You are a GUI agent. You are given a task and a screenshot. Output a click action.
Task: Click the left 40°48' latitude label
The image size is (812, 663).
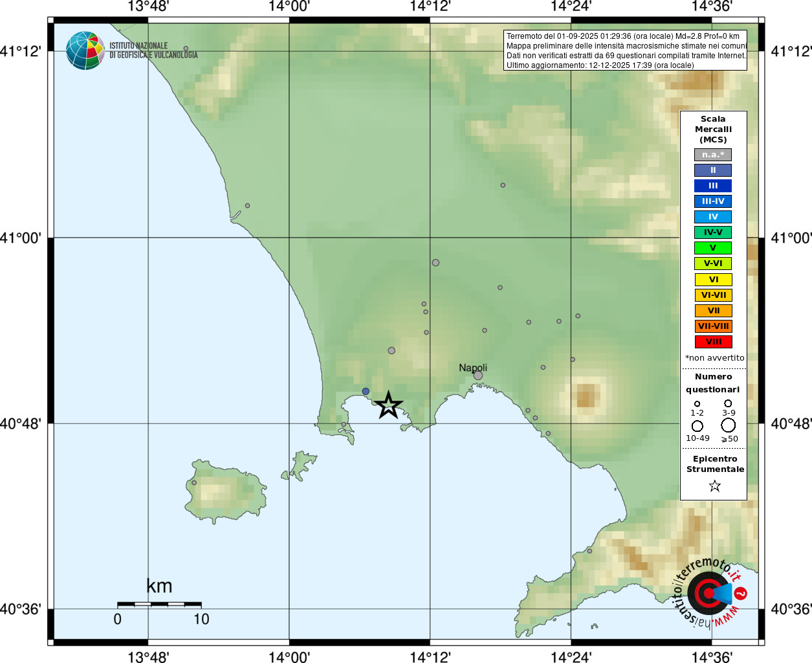click(20, 424)
